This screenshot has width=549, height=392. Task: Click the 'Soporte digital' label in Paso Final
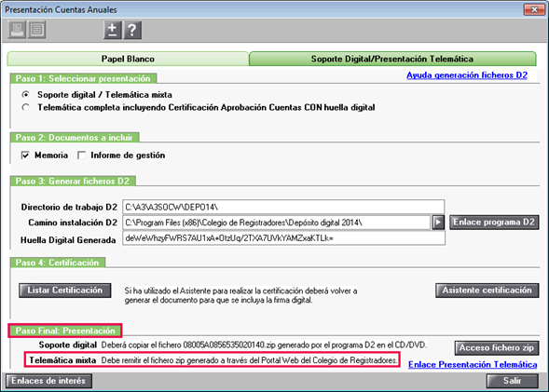[68, 345]
